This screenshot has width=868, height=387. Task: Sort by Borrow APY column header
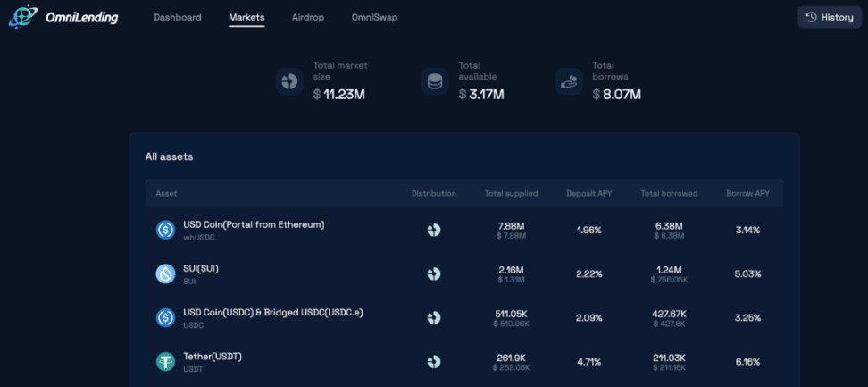point(747,193)
